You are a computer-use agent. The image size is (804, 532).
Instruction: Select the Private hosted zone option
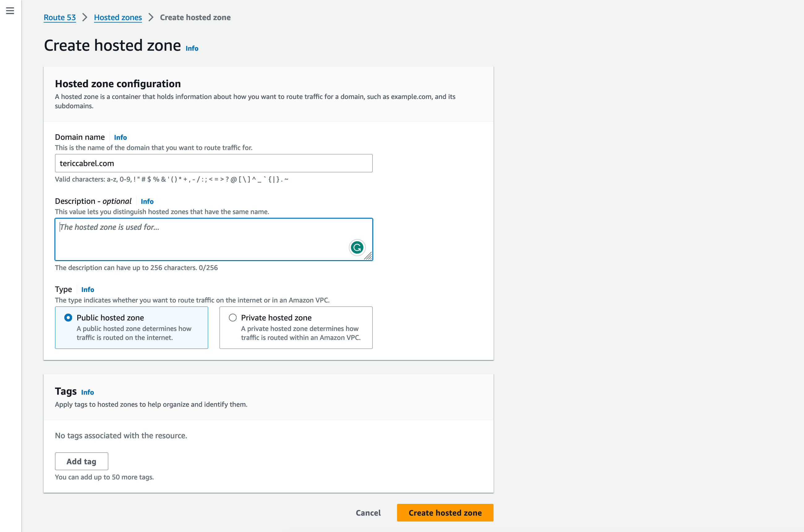pyautogui.click(x=232, y=318)
